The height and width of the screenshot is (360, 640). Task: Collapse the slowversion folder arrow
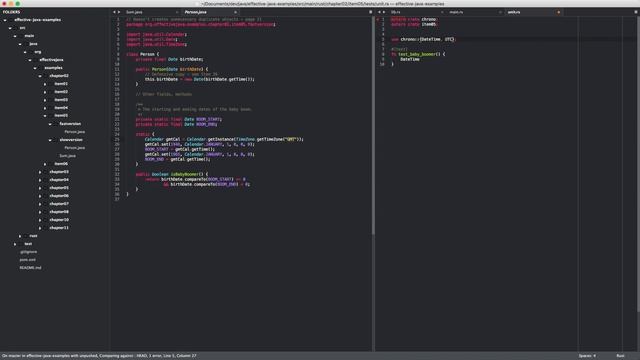50,140
